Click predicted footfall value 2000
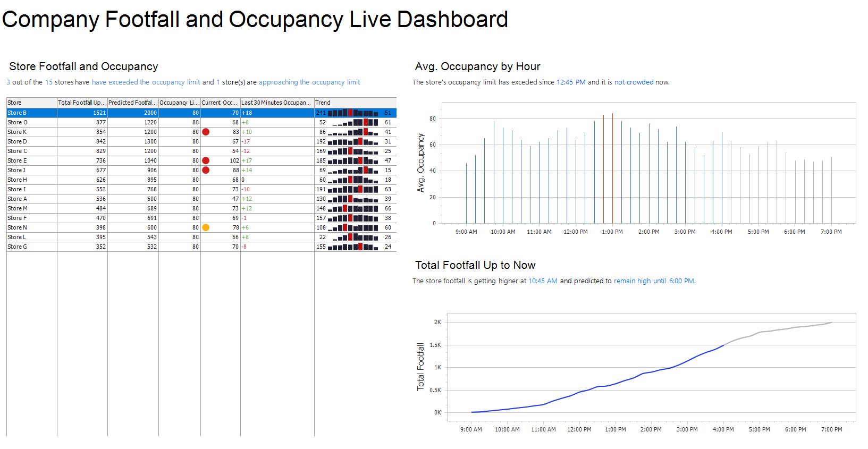This screenshot has width=868, height=449. pyautogui.click(x=150, y=113)
